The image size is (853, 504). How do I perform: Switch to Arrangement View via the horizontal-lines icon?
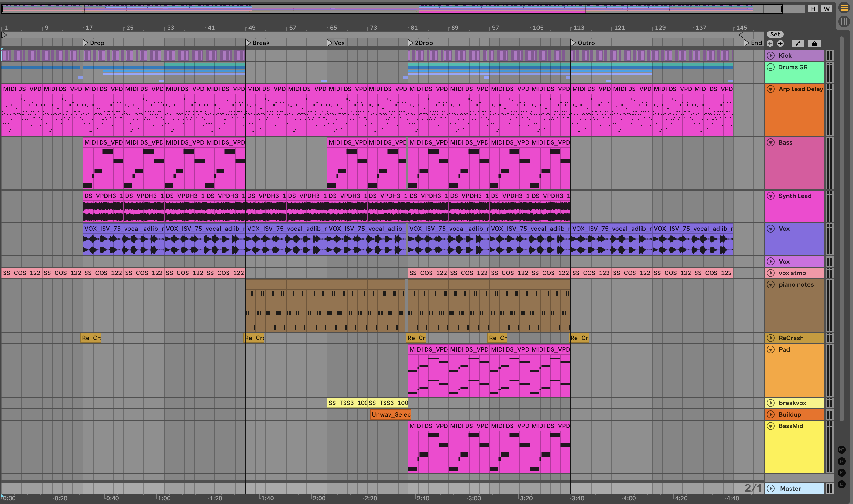pos(844,8)
